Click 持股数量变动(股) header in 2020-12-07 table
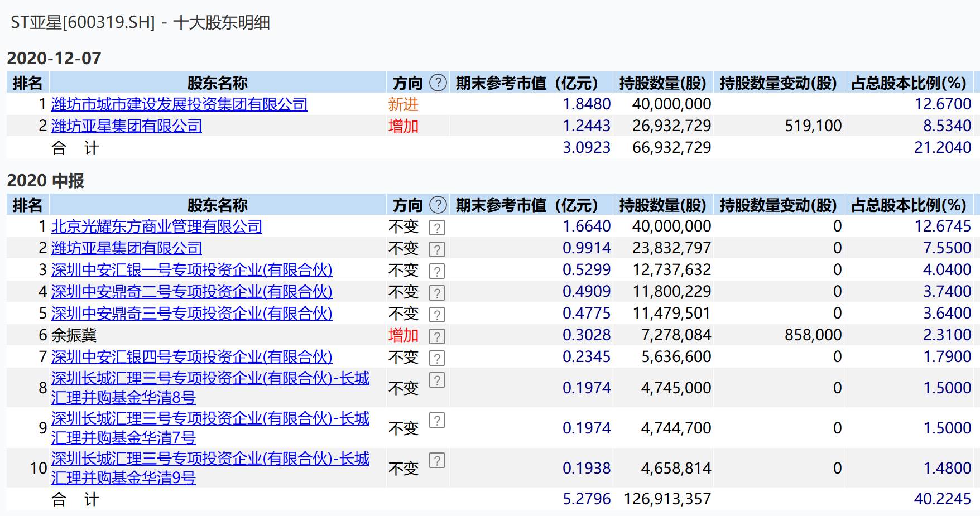 point(779,83)
